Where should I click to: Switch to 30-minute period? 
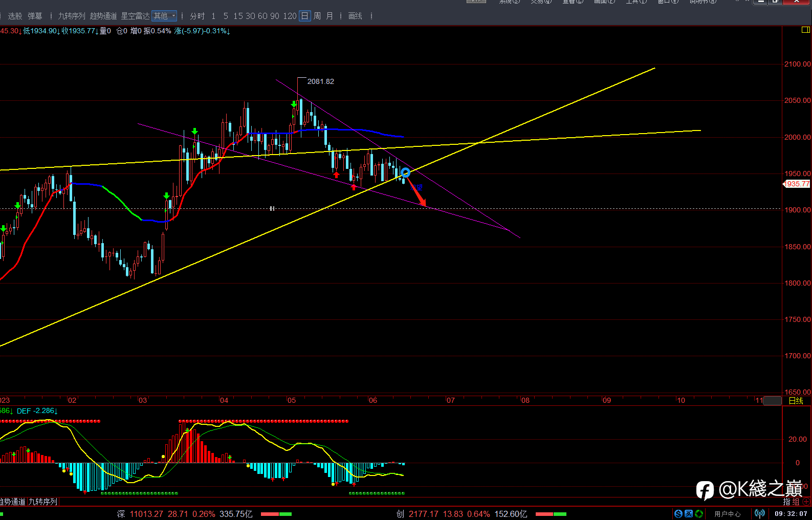point(250,16)
